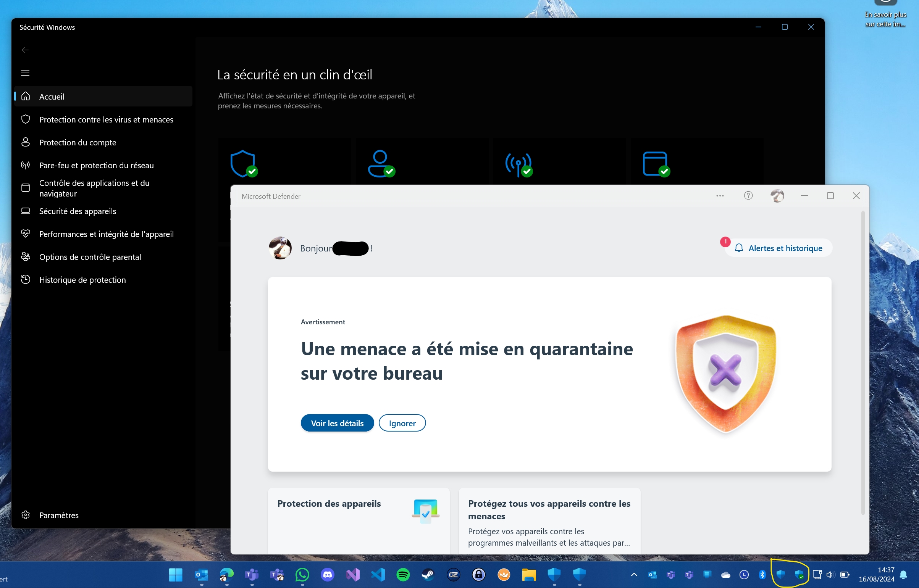
Task: Click the Defender help question mark icon
Action: click(x=748, y=196)
